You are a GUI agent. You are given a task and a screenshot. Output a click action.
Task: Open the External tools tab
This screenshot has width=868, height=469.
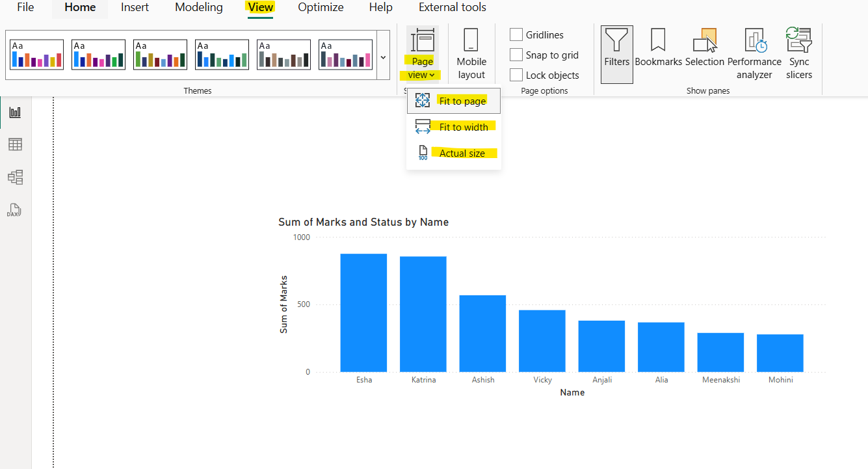click(452, 8)
